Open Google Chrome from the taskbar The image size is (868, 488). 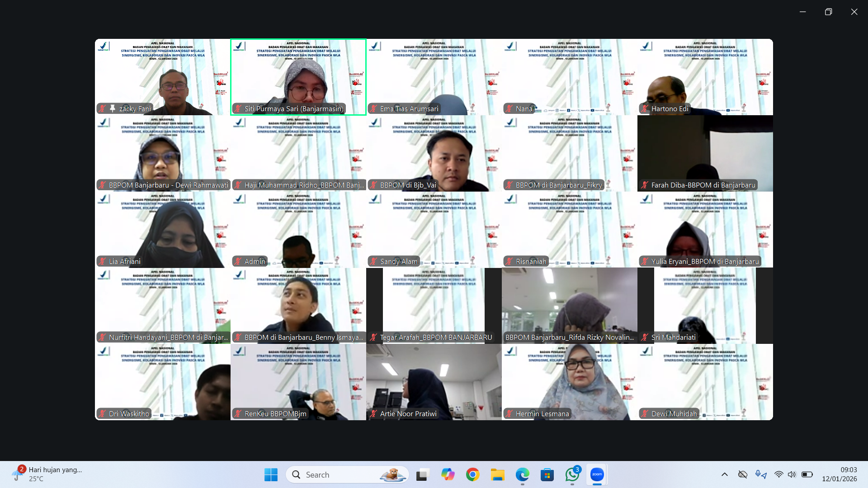472,474
